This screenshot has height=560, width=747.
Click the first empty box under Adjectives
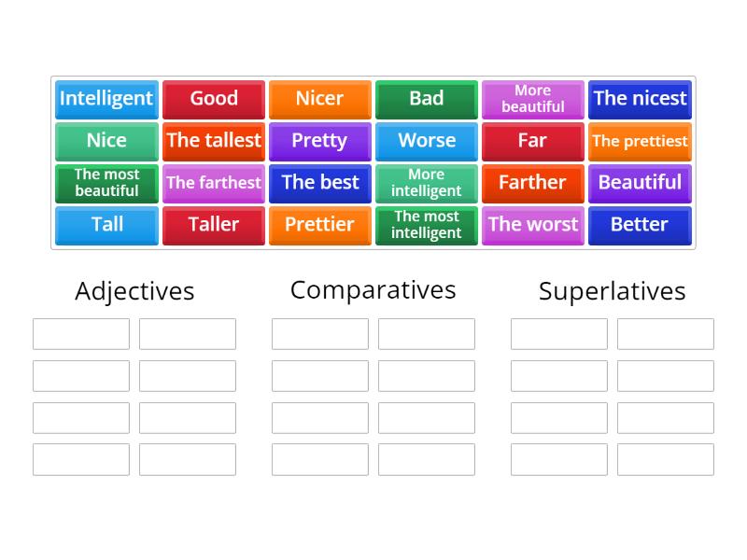(80, 333)
